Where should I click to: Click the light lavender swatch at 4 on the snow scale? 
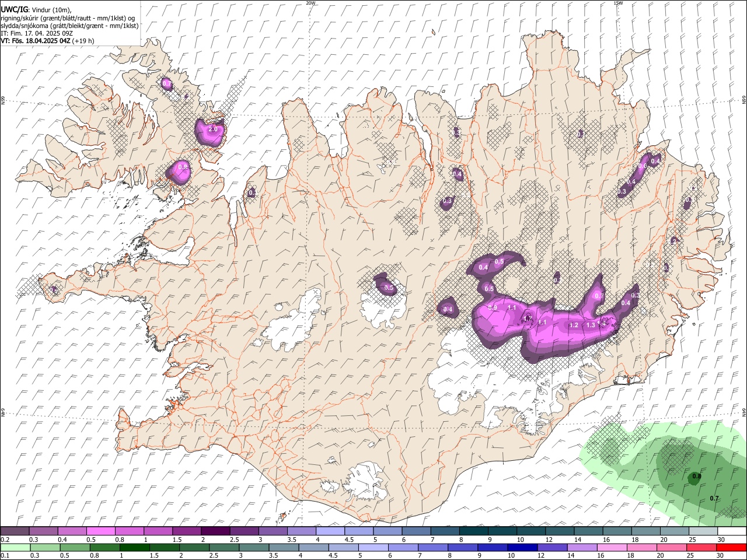click(330, 531)
